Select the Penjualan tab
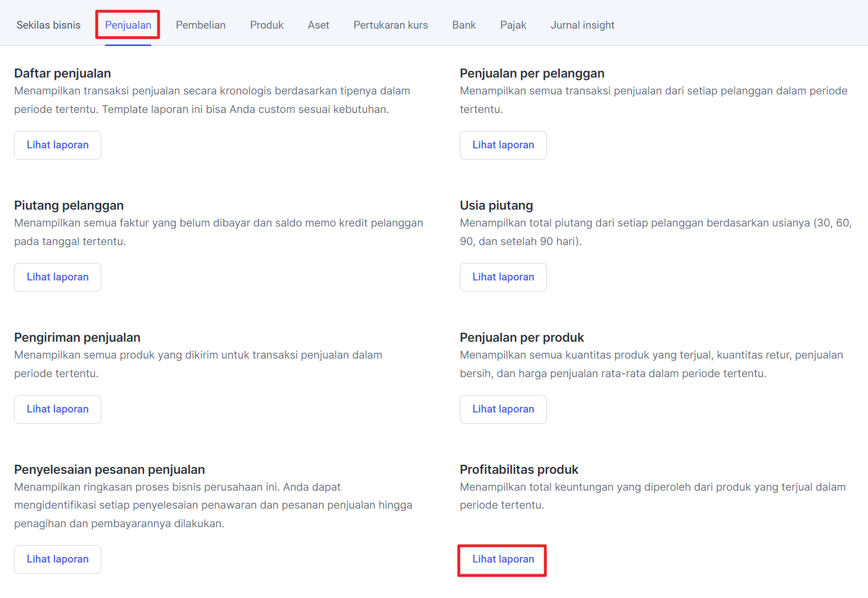This screenshot has height=598, width=868. [x=128, y=25]
